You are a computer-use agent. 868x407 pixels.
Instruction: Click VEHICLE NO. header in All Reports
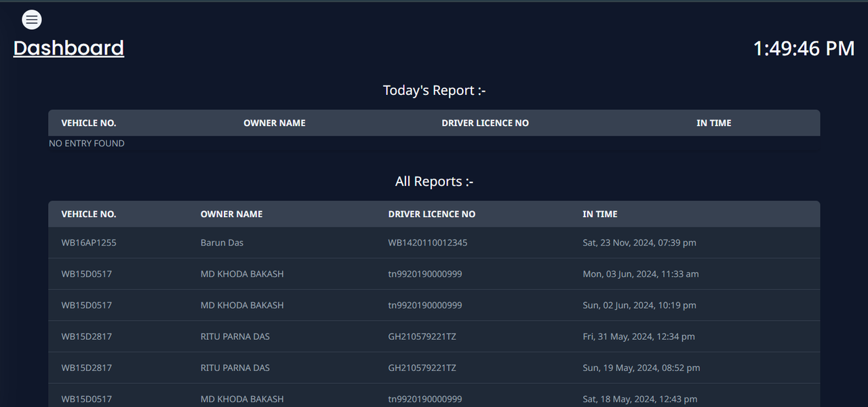click(x=89, y=214)
